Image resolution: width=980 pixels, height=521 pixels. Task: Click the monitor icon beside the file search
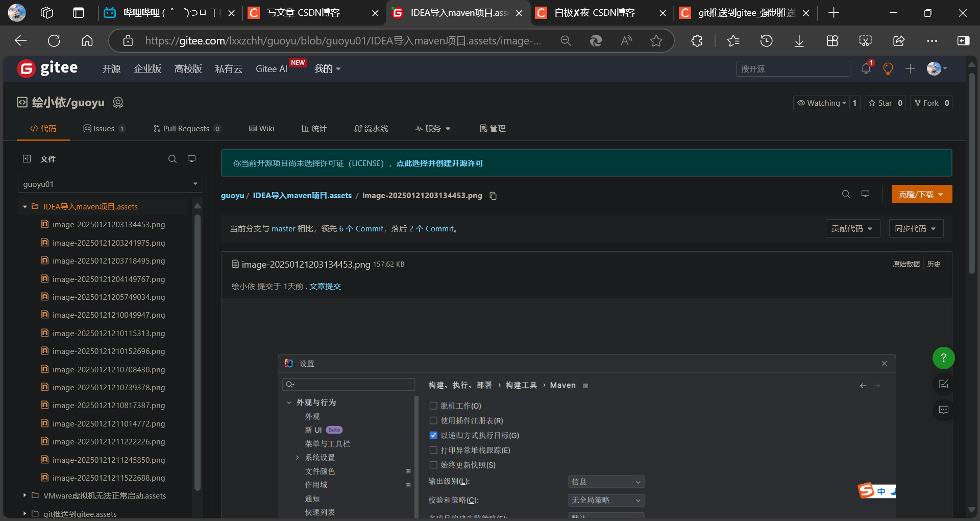coord(191,159)
